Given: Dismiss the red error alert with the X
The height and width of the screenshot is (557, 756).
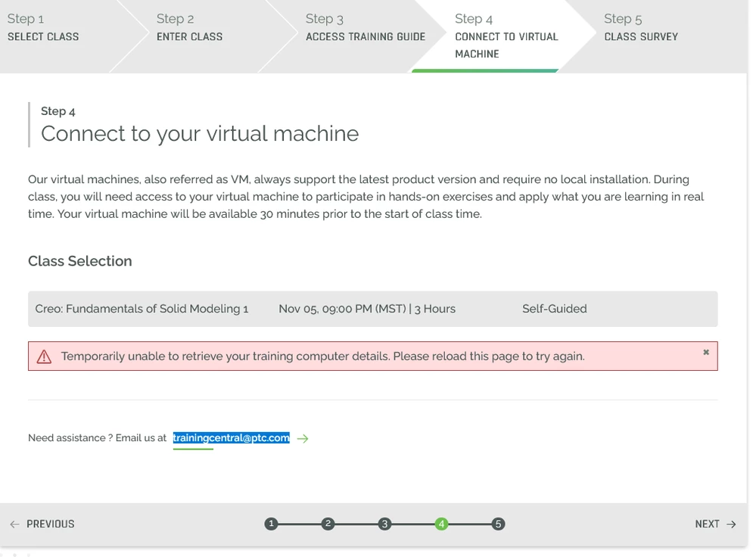Looking at the screenshot, I should (x=706, y=353).
